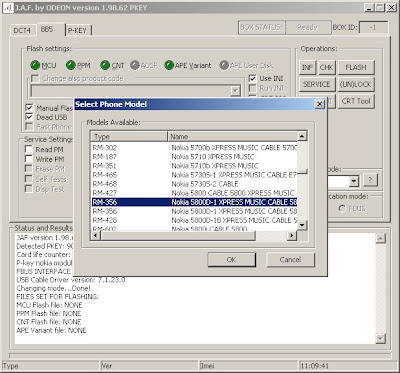Select RM-468 Nokia 5730S-2 CABLE row
The width and height of the screenshot is (400, 373).
point(194,184)
